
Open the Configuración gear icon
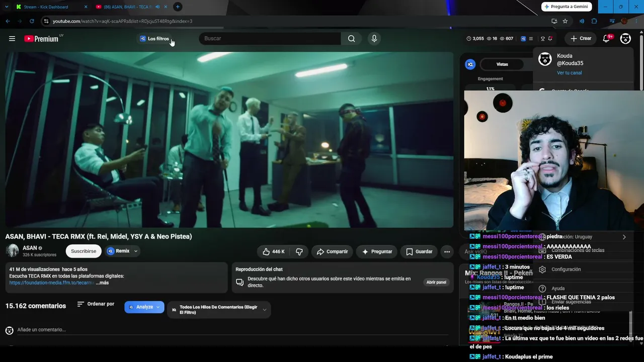point(542,269)
